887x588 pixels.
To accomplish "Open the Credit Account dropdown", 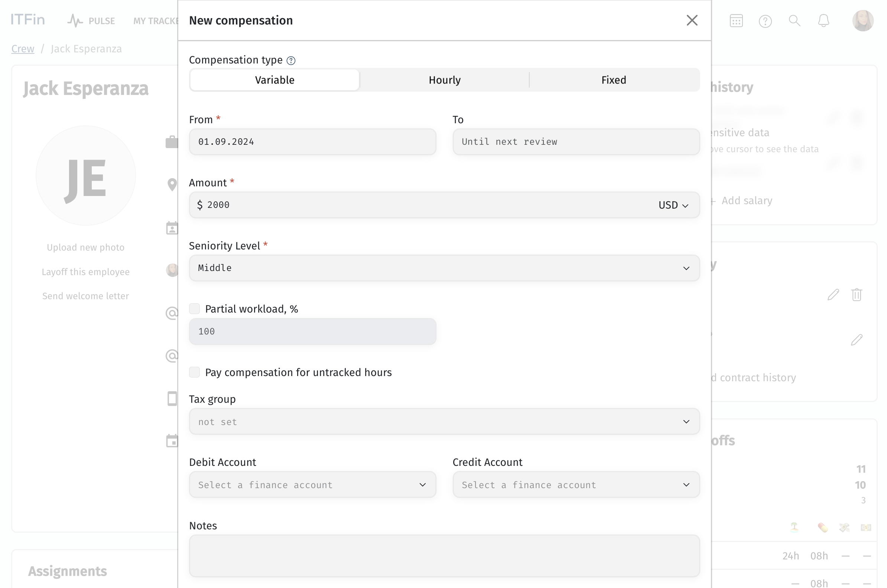I will [x=576, y=485].
